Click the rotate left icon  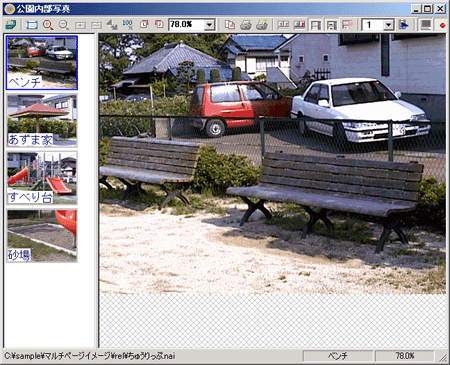144,24
